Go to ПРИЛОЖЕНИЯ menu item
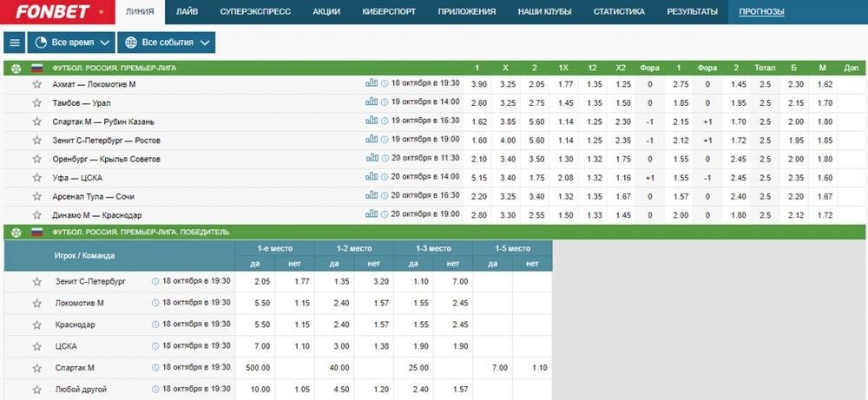The width and height of the screenshot is (868, 400). 467,11
